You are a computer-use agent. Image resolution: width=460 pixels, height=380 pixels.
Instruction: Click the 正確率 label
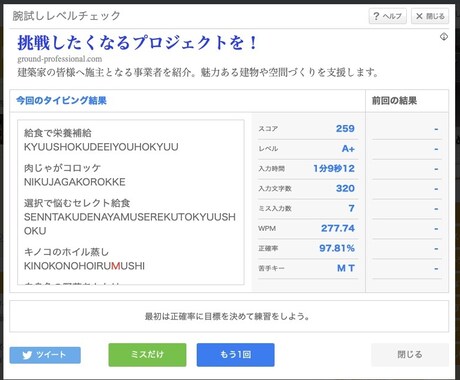tap(268, 248)
